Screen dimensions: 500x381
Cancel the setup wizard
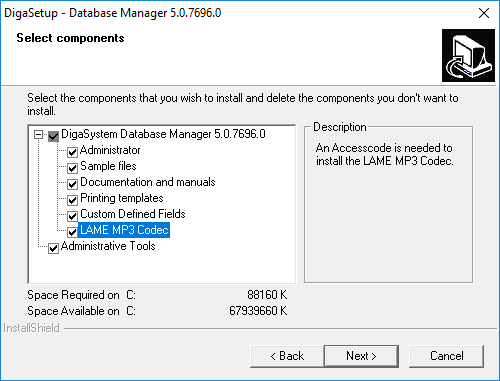(x=446, y=356)
